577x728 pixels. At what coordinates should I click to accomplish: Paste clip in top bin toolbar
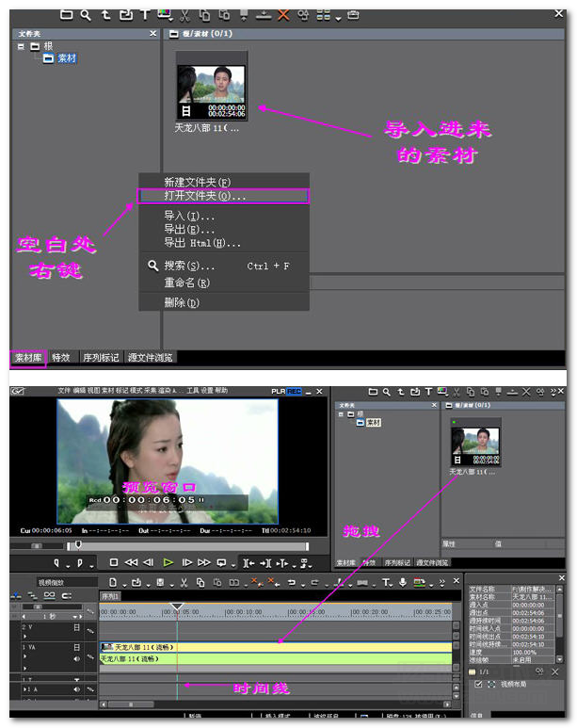point(224,15)
